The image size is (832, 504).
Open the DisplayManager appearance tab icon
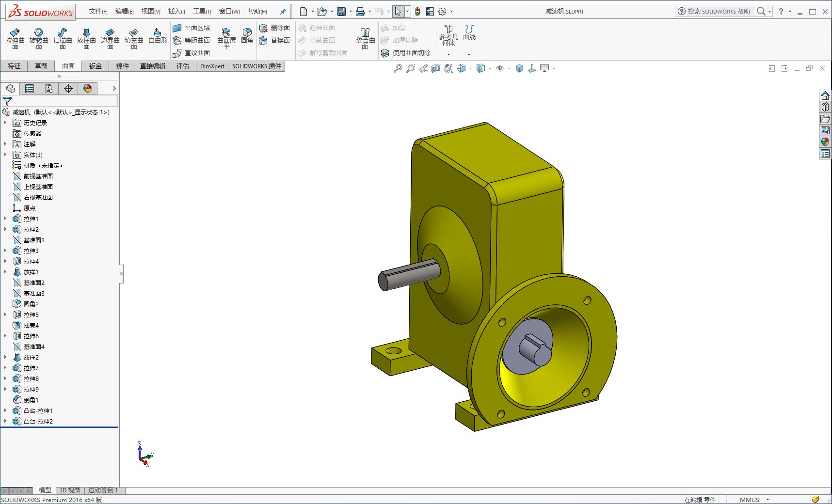point(88,89)
